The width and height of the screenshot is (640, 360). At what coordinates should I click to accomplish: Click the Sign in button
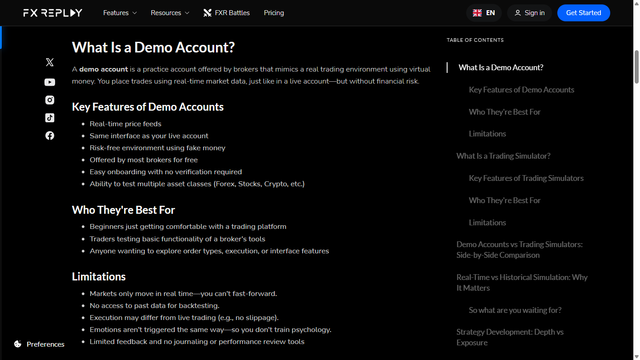point(529,13)
